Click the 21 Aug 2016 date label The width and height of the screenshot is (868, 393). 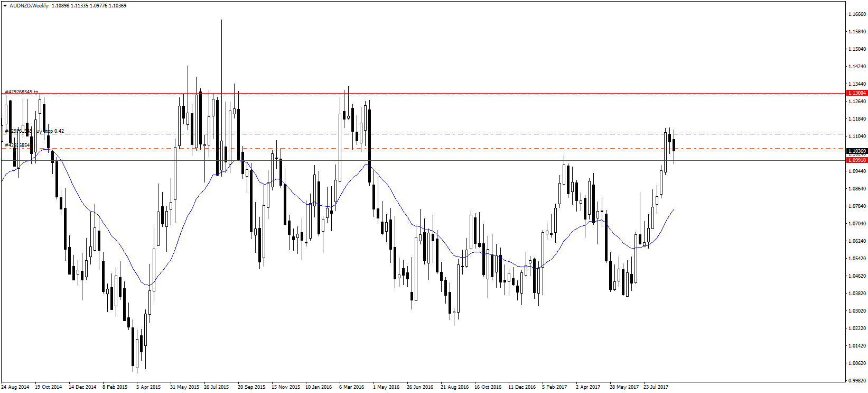tap(455, 387)
